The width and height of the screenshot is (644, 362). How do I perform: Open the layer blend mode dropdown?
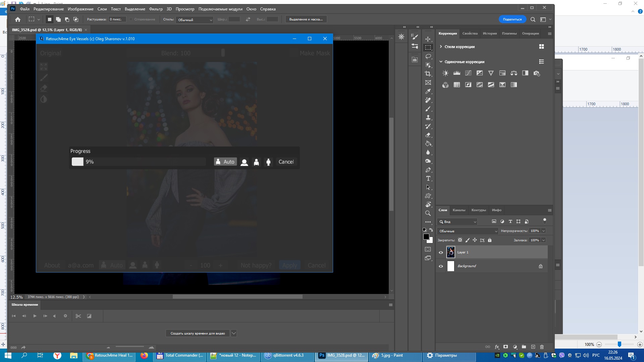pyautogui.click(x=468, y=231)
